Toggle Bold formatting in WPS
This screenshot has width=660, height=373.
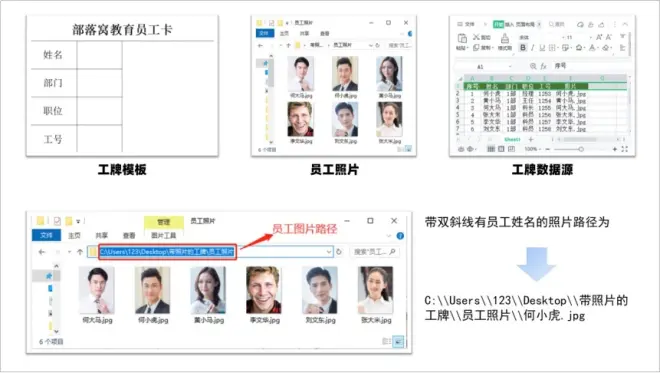pyautogui.click(x=523, y=48)
